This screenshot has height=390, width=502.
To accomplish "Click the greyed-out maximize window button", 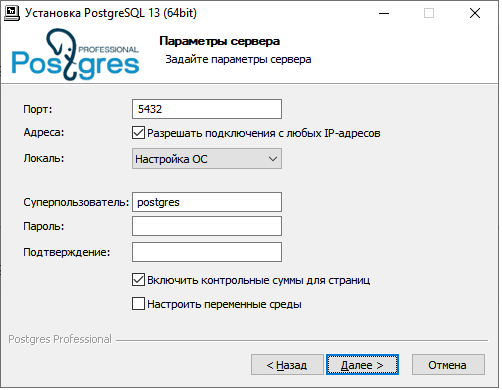I will [429, 13].
